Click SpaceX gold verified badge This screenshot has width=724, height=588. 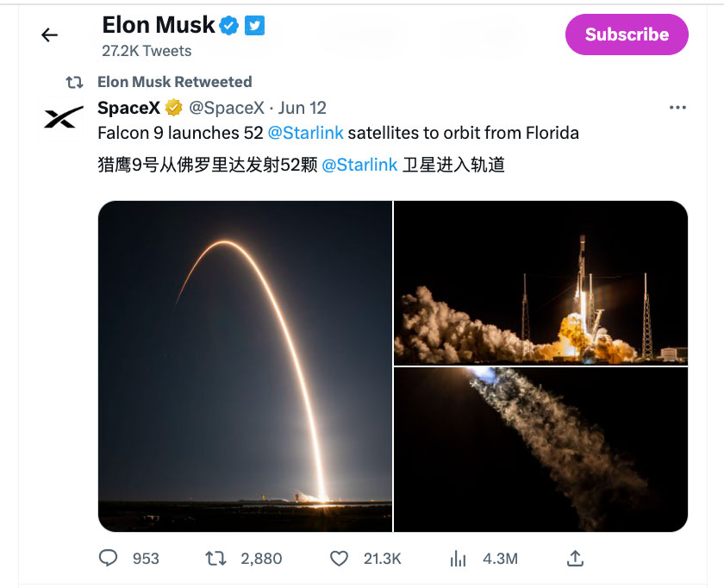173,108
